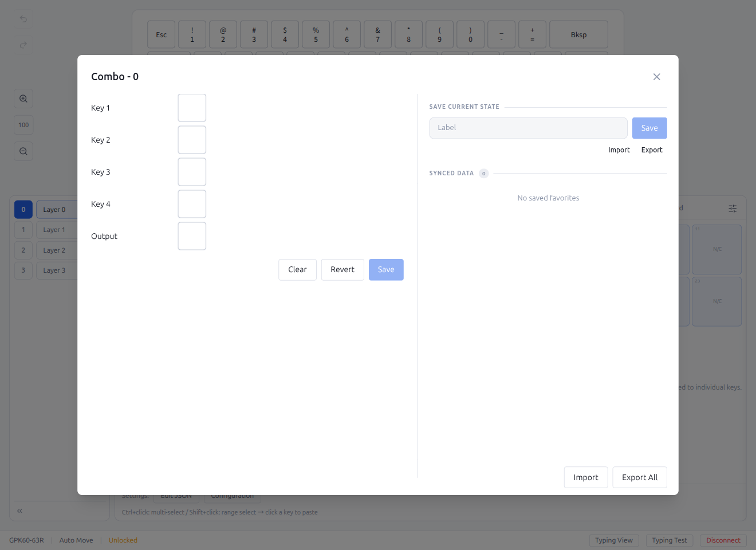Viewport: 756px width, 550px height.
Task: Save current state with label
Action: pos(649,128)
